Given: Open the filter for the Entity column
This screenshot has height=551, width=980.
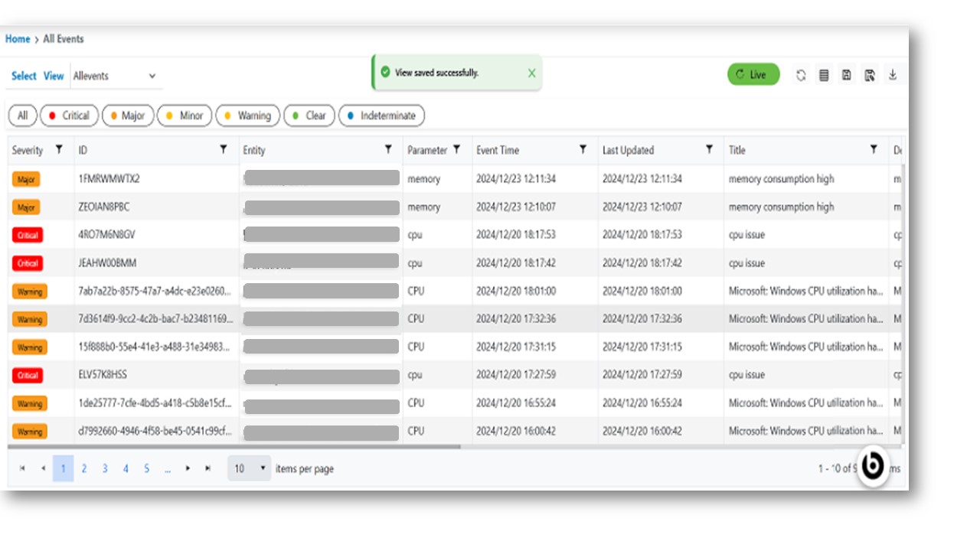Looking at the screenshot, I should pyautogui.click(x=388, y=150).
